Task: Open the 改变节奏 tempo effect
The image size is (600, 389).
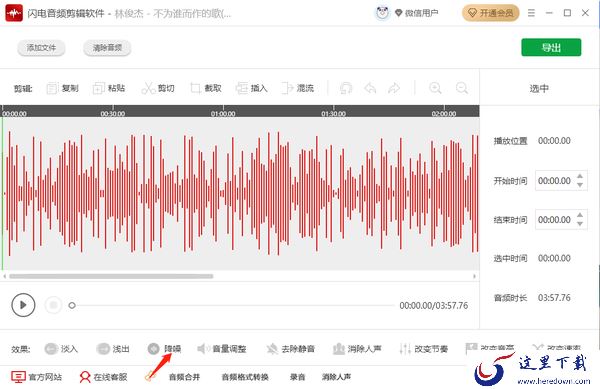Action: (423, 349)
